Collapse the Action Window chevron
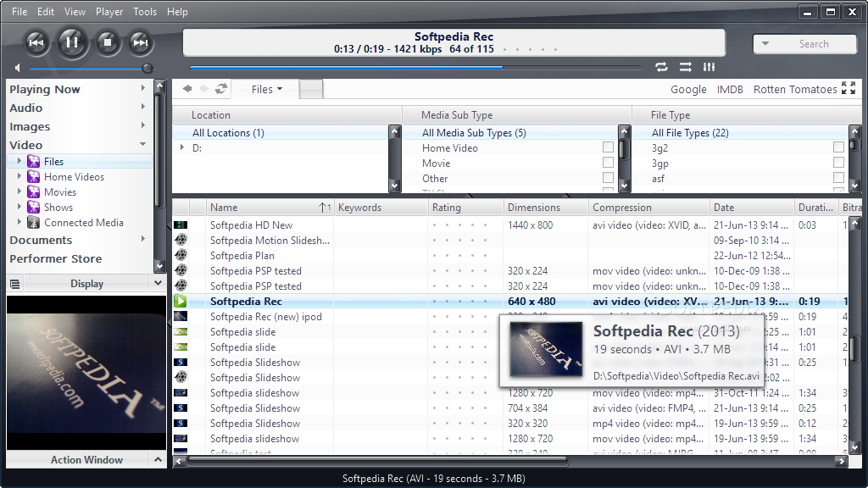This screenshot has width=868, height=488. (x=158, y=460)
